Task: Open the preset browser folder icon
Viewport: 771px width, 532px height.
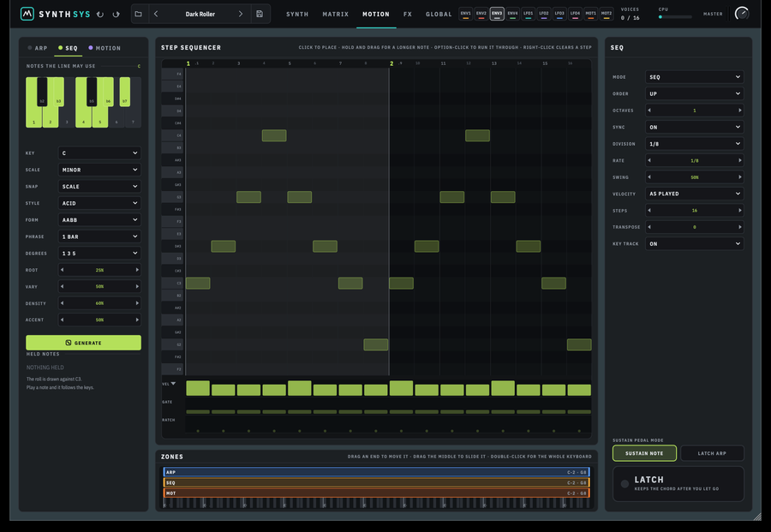Action: (138, 14)
